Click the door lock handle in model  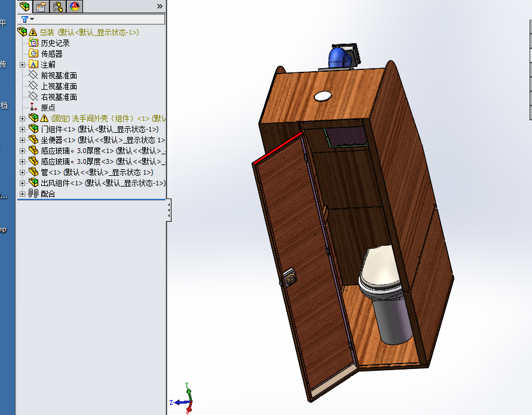[x=289, y=277]
